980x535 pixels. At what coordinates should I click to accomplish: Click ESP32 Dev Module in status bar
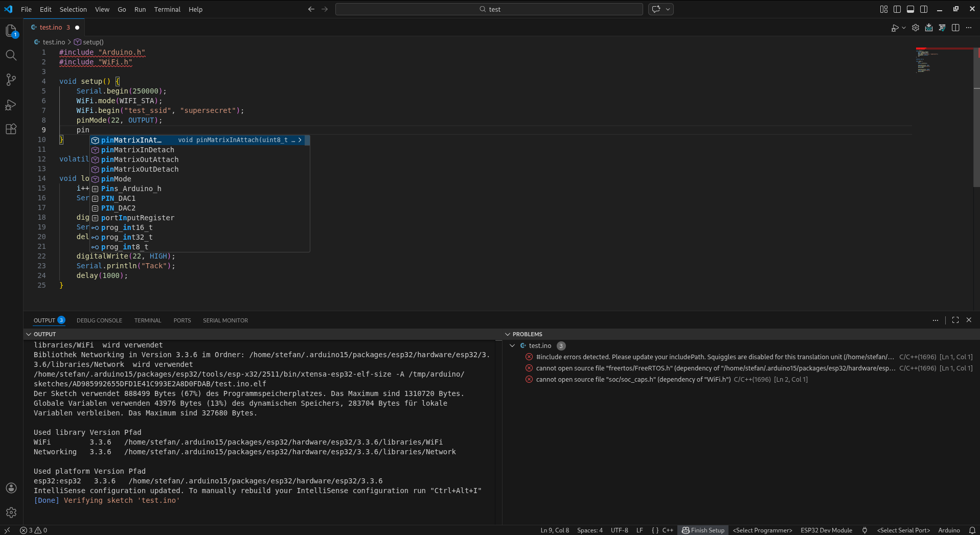tap(826, 530)
